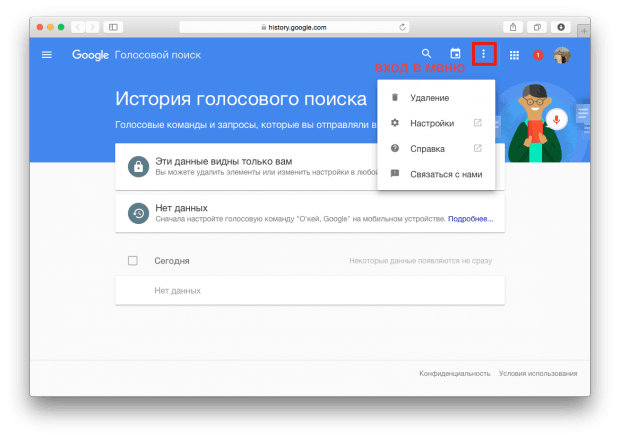Click Safari's share icon
Viewport: 620px width, 439px height.
click(514, 26)
